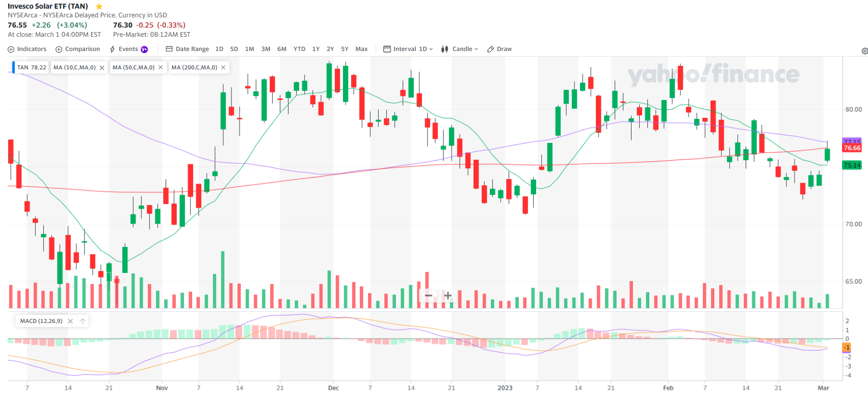Activate the Draw tool

click(x=499, y=49)
